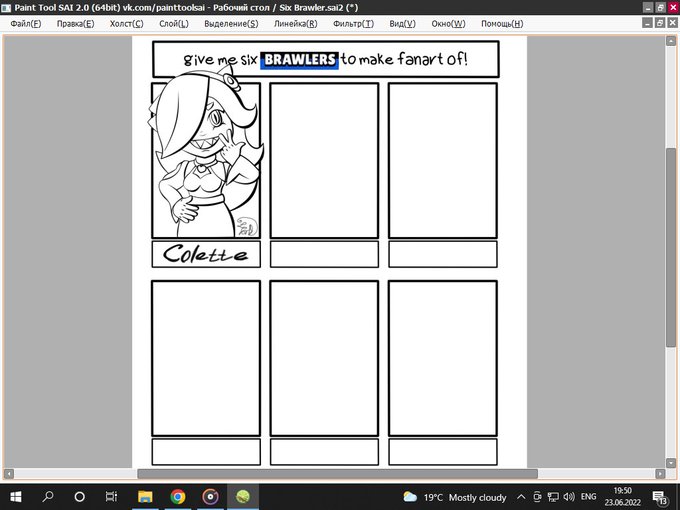Viewport: 680px width, 510px height.
Task: Select Paint Tool SAI taskbar icon
Action: click(243, 497)
